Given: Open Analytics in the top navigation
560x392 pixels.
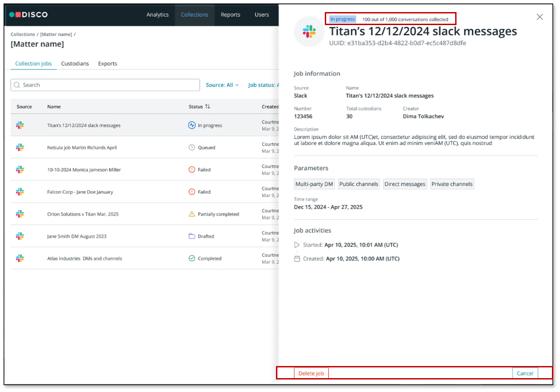Looking at the screenshot, I should [x=157, y=15].
